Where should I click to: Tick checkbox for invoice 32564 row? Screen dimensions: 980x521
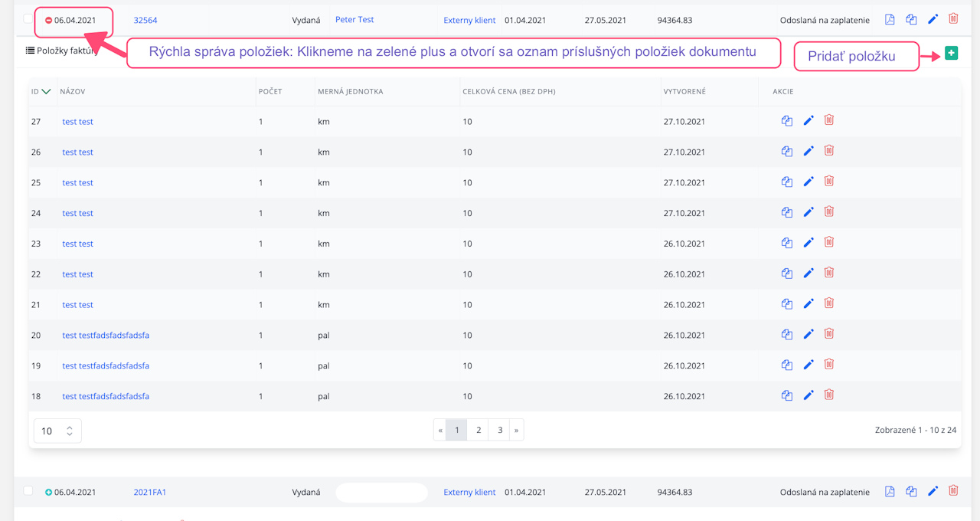pyautogui.click(x=28, y=19)
